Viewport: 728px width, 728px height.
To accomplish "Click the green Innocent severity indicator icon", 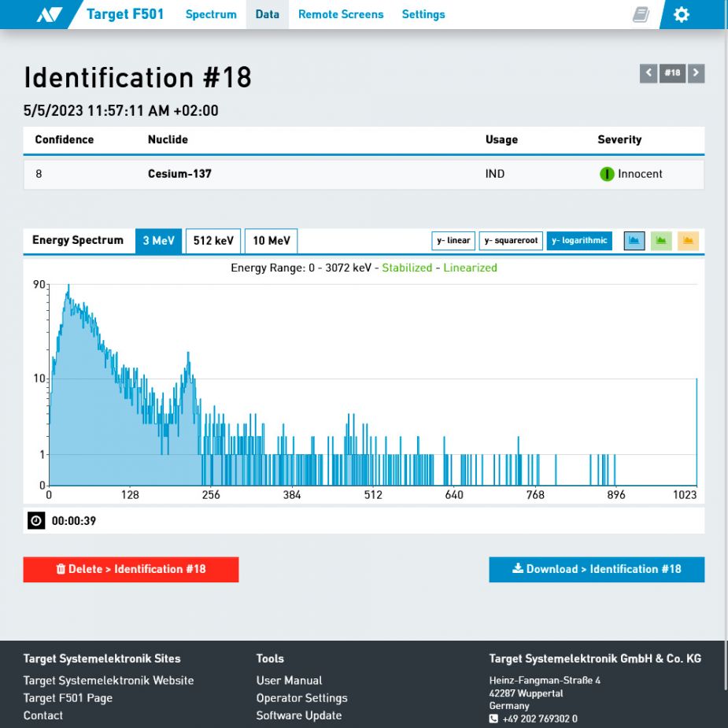I will pyautogui.click(x=607, y=174).
